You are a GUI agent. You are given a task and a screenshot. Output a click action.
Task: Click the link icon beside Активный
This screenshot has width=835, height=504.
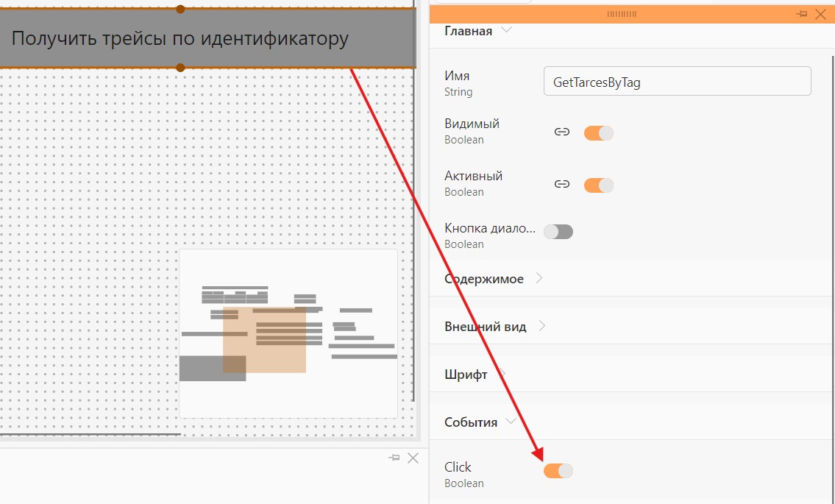(562, 184)
